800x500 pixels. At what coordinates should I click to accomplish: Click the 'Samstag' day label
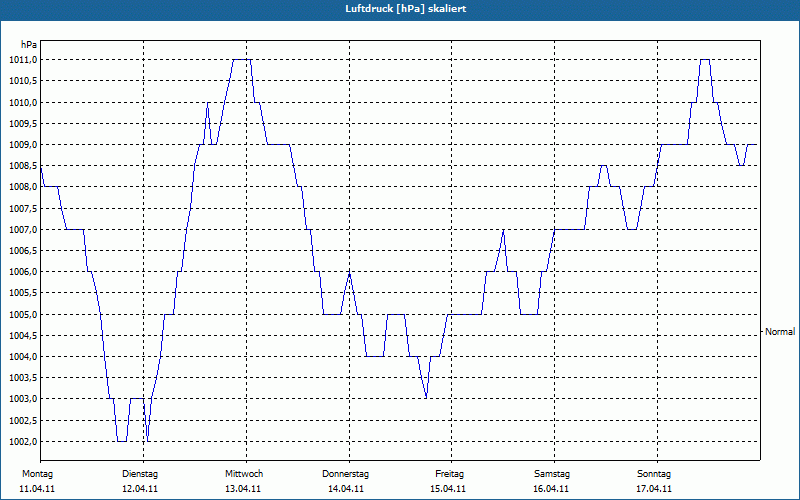pyautogui.click(x=552, y=474)
